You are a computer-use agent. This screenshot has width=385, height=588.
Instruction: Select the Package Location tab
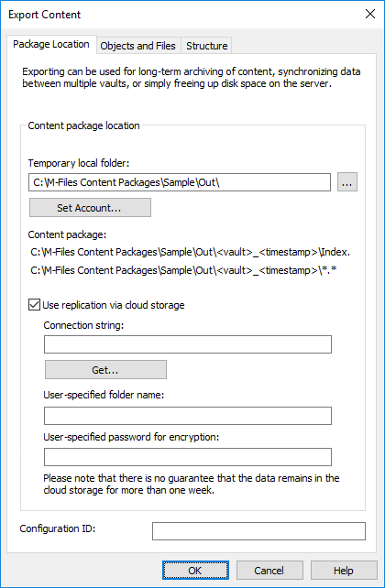[51, 44]
